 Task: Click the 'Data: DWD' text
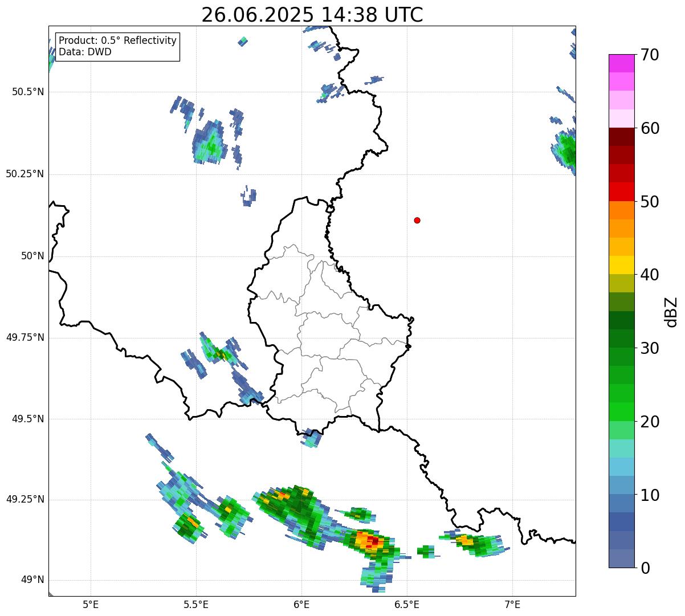coord(85,52)
